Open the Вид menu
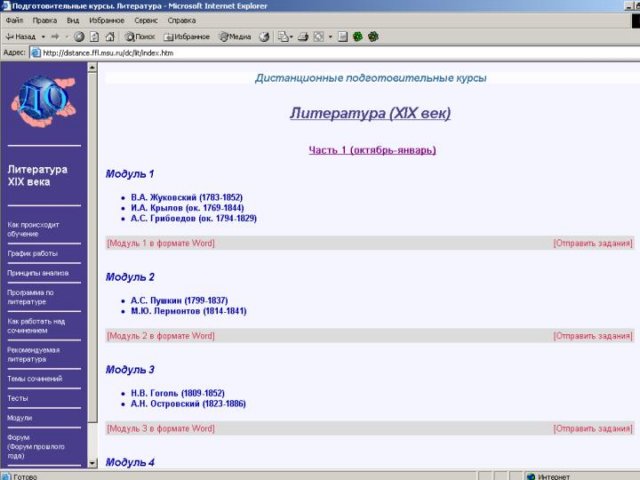The image size is (640, 480). click(73, 20)
